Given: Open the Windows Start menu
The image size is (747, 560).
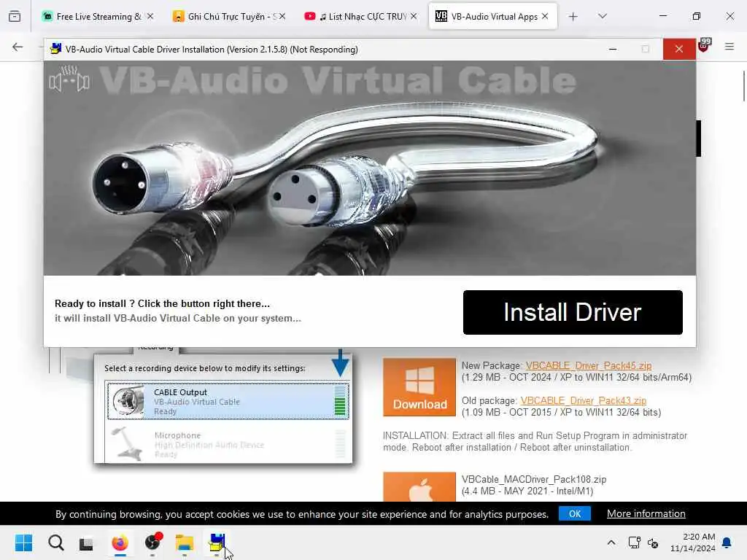Looking at the screenshot, I should 23,542.
